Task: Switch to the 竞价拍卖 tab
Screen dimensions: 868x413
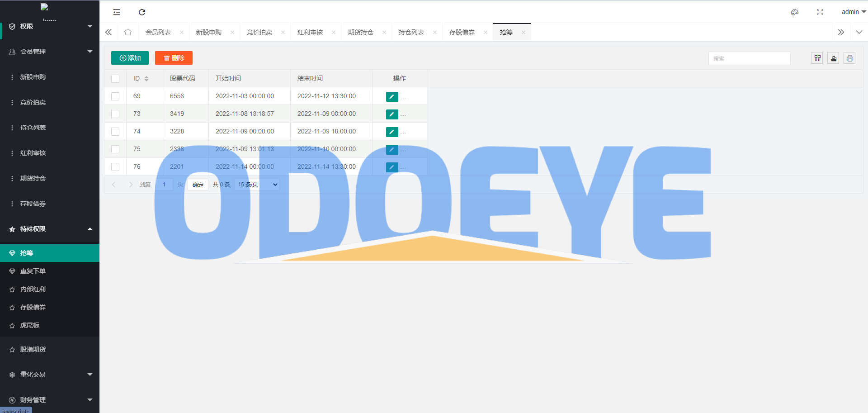Action: pos(259,32)
